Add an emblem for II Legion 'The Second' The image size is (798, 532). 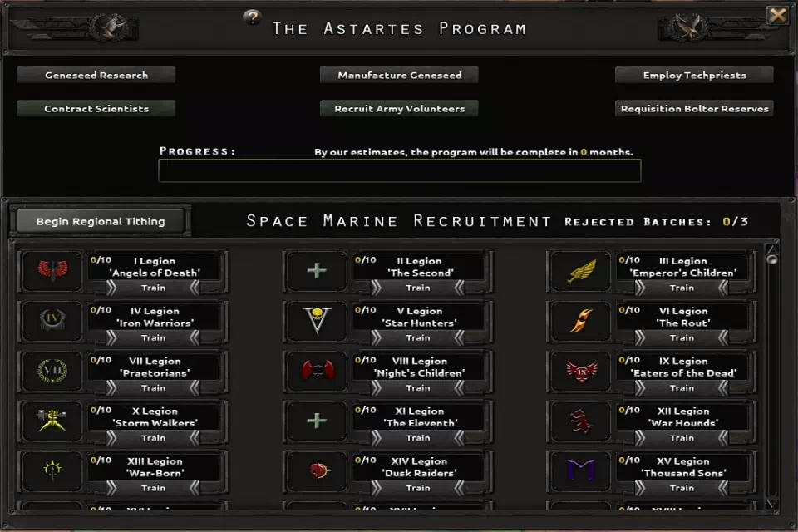(315, 271)
